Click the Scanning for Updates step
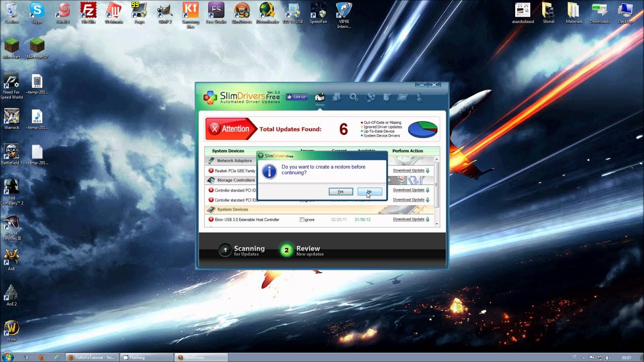The image size is (644, 362). click(x=242, y=250)
